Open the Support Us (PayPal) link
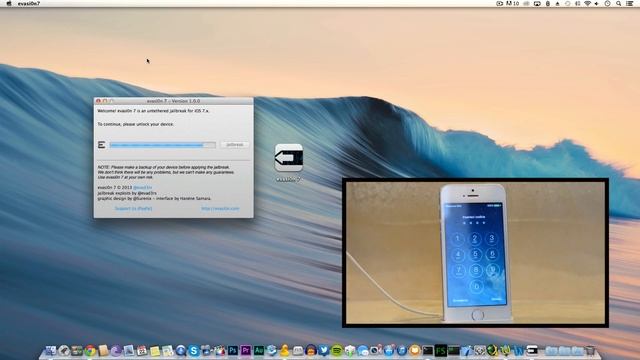The image size is (640, 360). (x=133, y=209)
